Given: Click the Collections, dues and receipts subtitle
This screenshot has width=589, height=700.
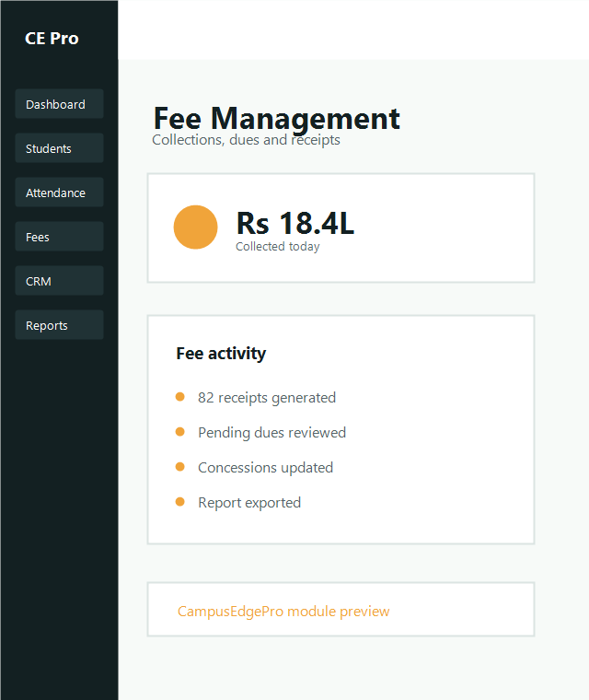Looking at the screenshot, I should coord(246,140).
